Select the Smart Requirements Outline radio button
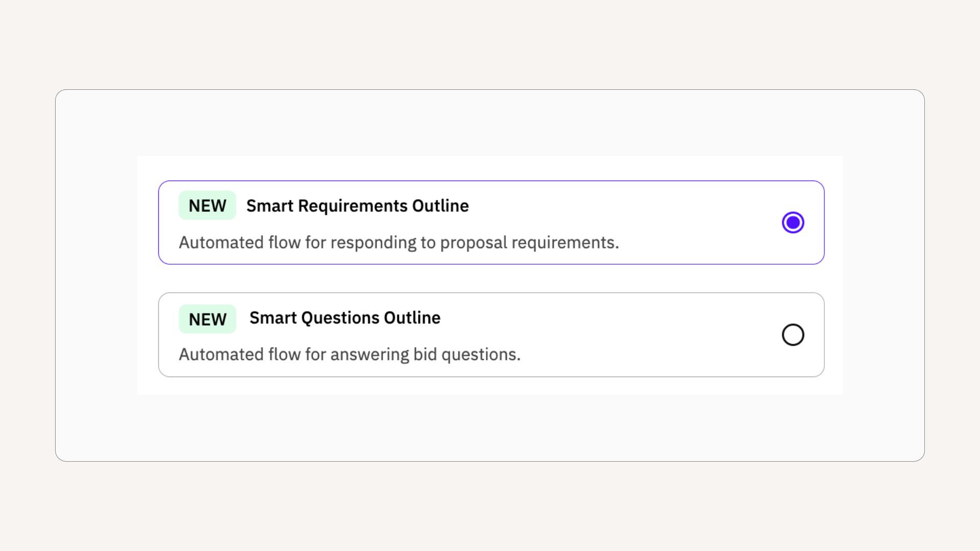Image resolution: width=980 pixels, height=551 pixels. click(x=793, y=222)
